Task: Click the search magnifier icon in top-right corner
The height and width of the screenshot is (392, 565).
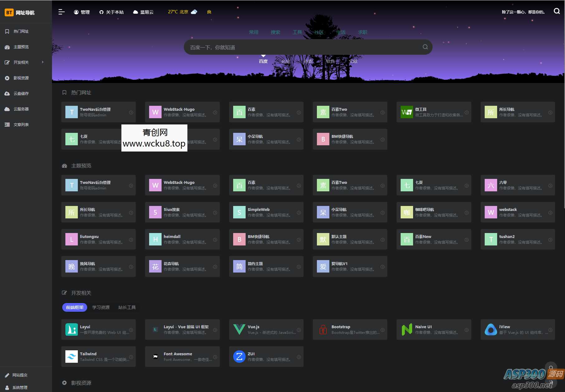Action: click(x=557, y=11)
